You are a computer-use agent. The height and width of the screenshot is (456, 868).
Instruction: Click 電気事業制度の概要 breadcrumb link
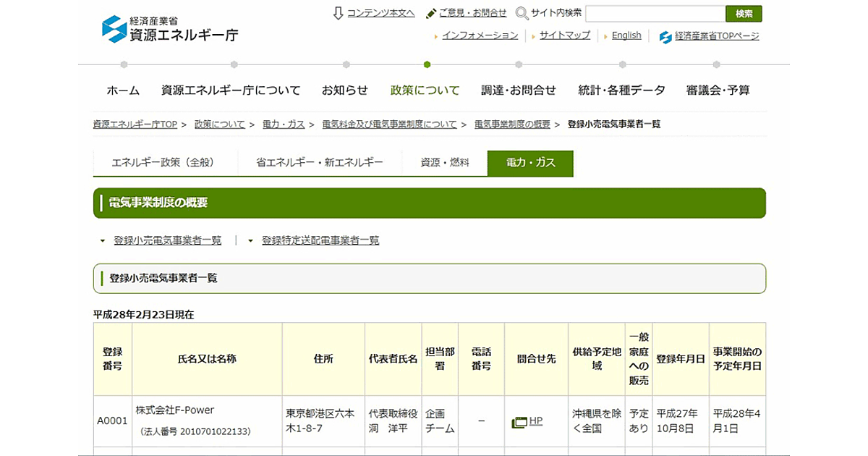[512, 124]
